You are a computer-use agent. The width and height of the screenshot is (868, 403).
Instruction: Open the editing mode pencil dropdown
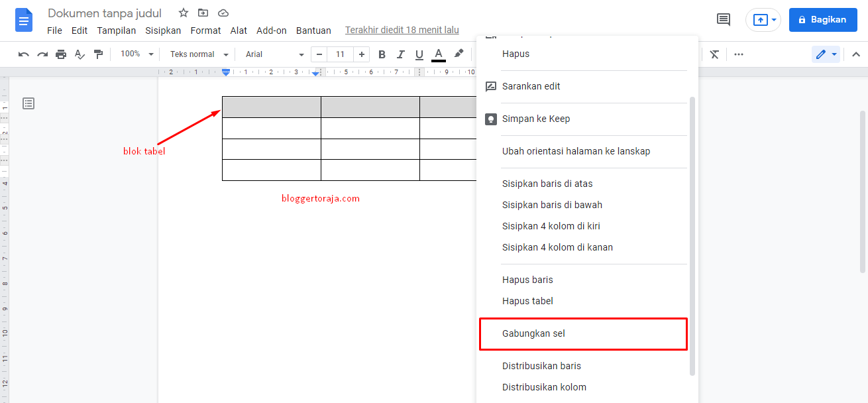[x=826, y=54]
